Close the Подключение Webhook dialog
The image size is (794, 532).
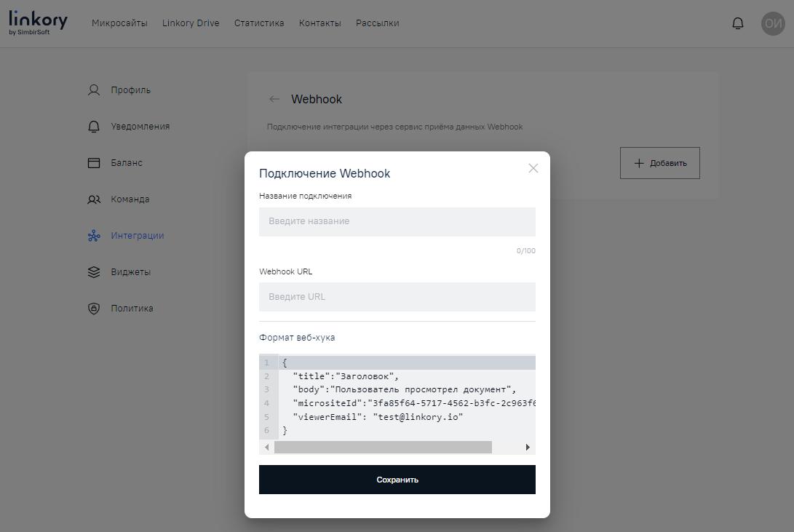tap(533, 168)
